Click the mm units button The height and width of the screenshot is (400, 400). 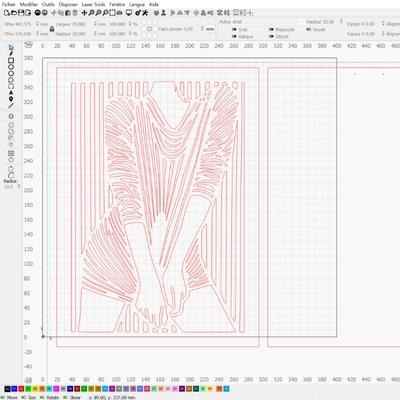[210, 29]
